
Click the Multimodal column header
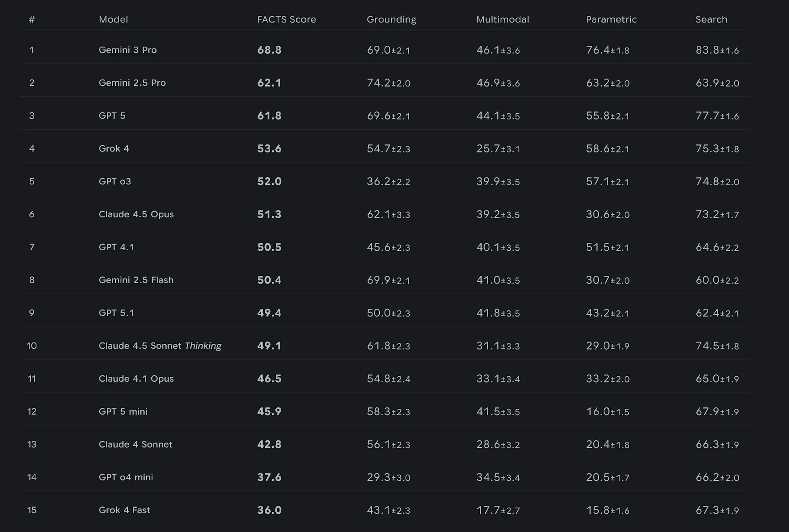tap(502, 19)
